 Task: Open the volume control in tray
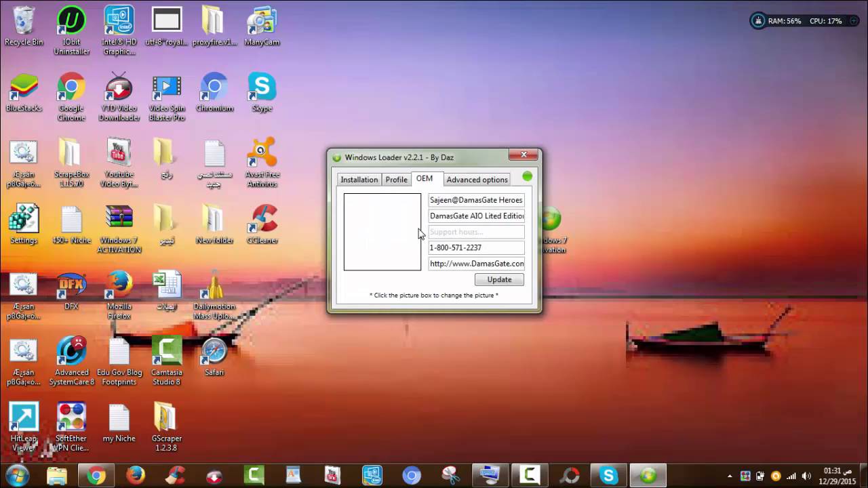[806, 476]
